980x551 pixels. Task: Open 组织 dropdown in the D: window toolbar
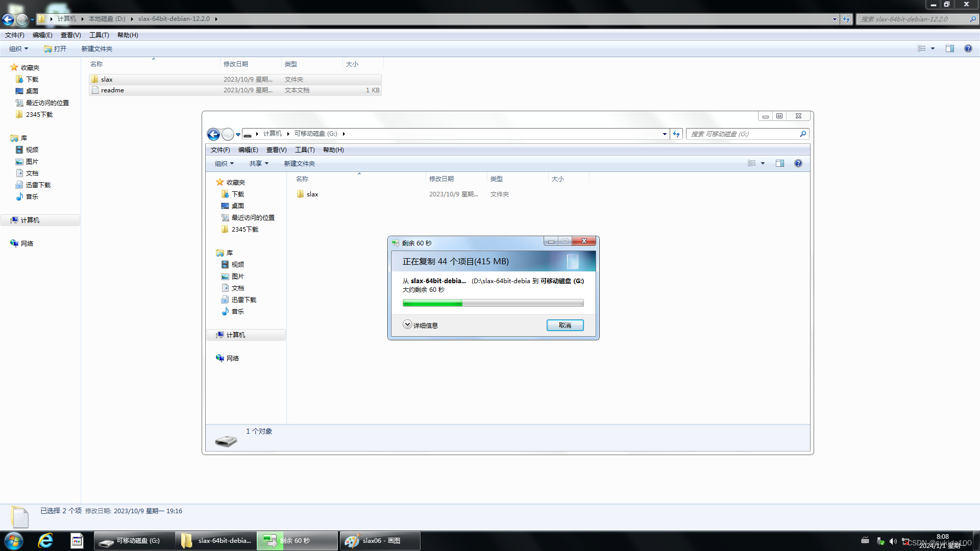point(18,49)
